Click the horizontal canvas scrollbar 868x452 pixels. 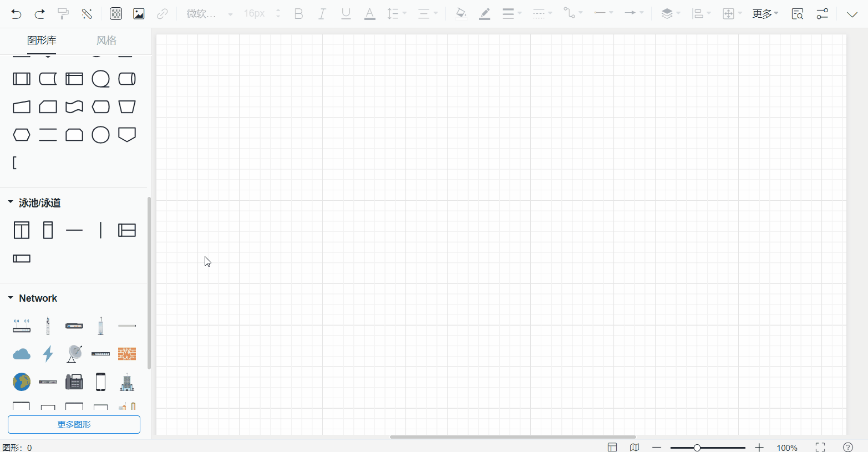tap(512, 437)
